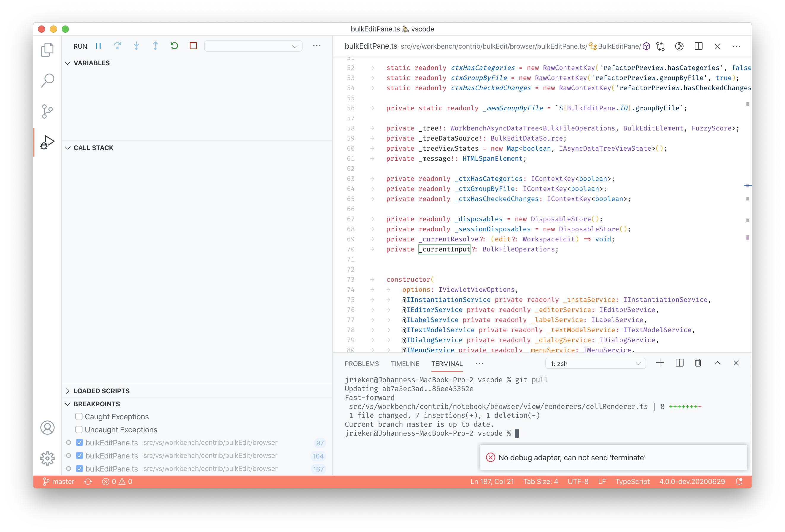Click the file path breadcrumb for bulkEditPane.ts

494,46
